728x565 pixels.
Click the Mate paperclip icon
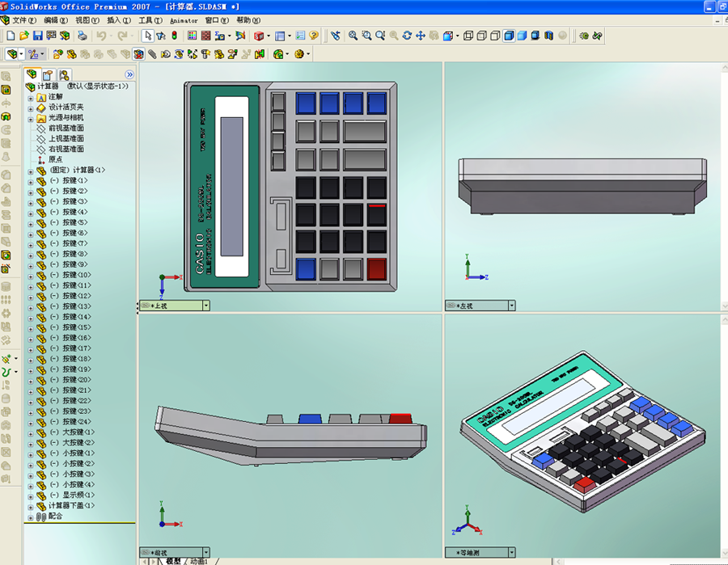pos(152,54)
